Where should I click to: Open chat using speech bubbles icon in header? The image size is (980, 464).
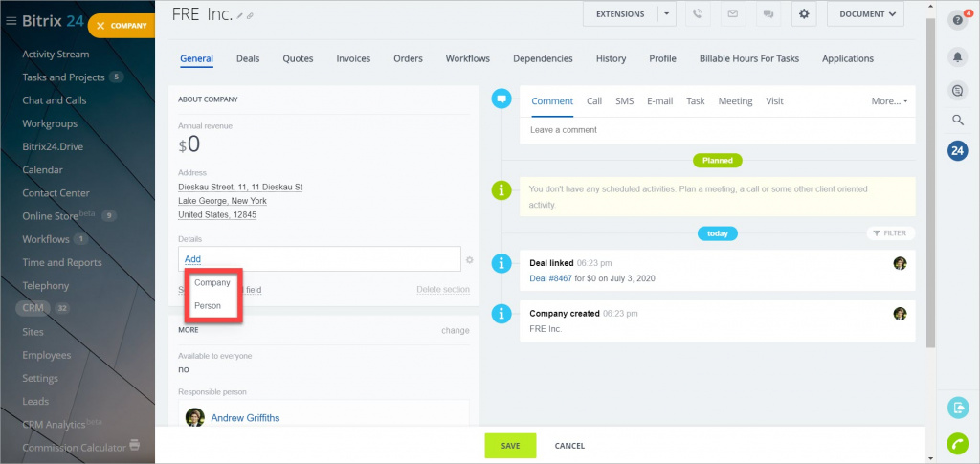click(x=768, y=13)
